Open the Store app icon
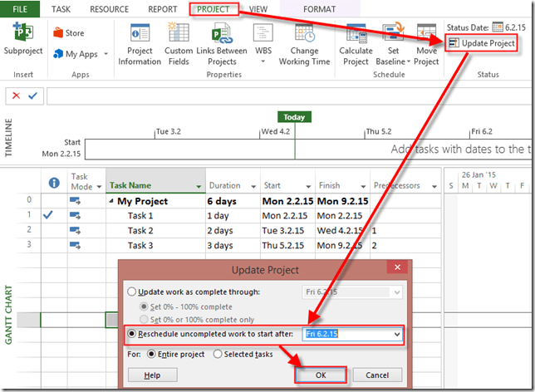This screenshot has height=392, width=535. pos(68,33)
